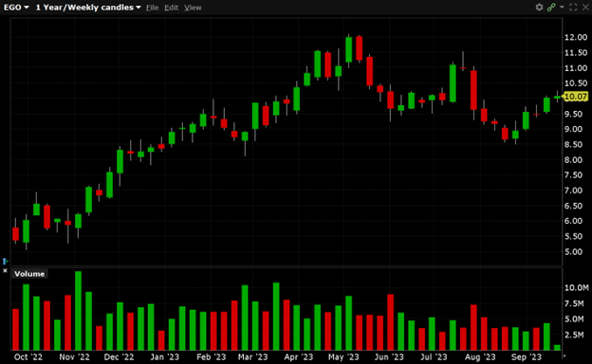
Task: Open the View menu
Action: click(x=193, y=8)
